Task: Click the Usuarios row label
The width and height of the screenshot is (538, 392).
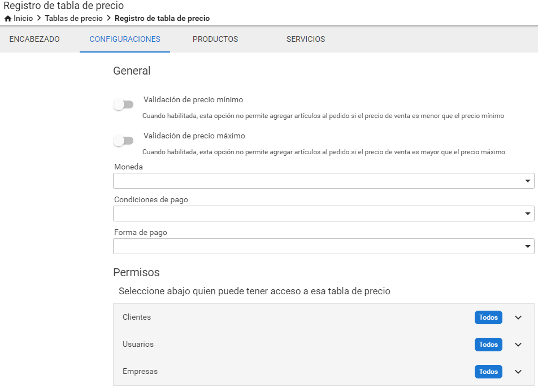Action: pyautogui.click(x=138, y=345)
